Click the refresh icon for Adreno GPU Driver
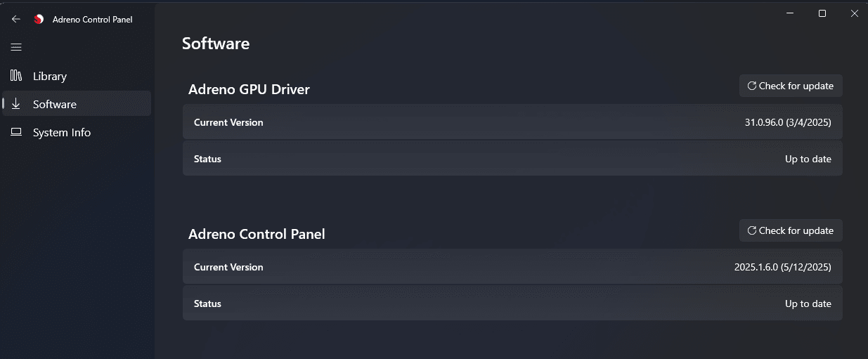Image resolution: width=868 pixels, height=359 pixels. [751, 86]
